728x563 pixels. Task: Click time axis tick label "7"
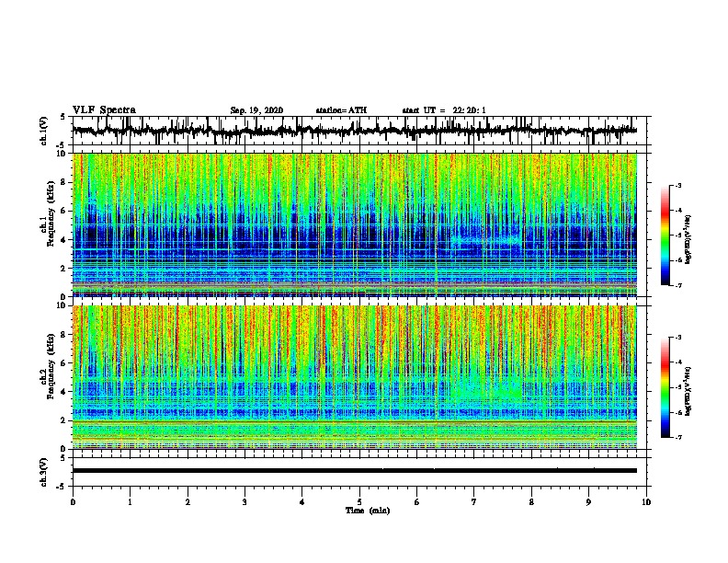(x=474, y=502)
